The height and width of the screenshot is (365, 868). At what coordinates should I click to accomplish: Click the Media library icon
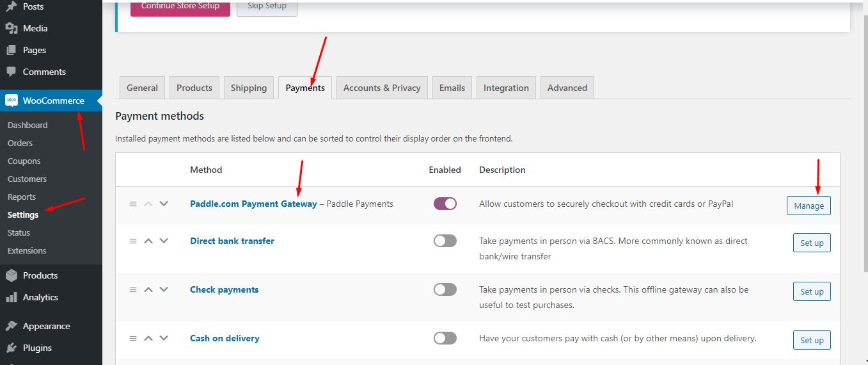pos(12,28)
